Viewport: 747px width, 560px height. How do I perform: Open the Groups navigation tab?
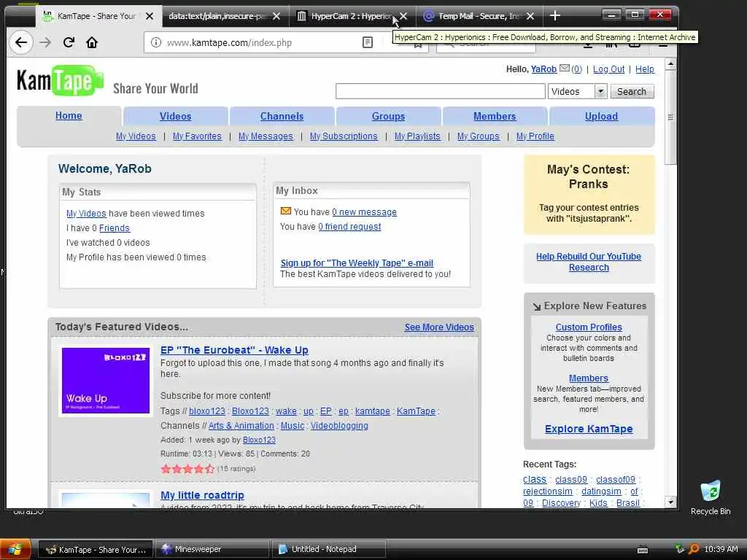388,116
